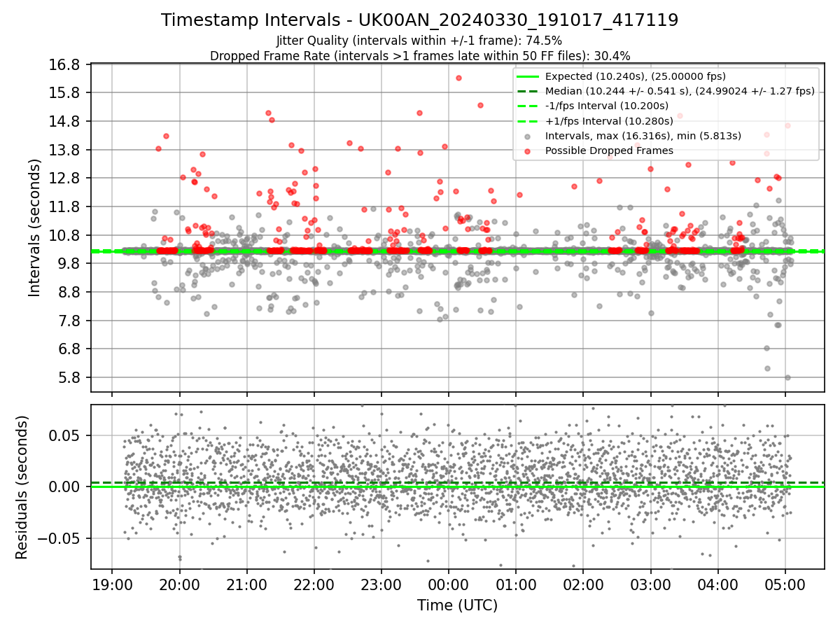This screenshot has height=630, width=840.
Task: Click the highest red dropped-frame point near 16.3 seconds
Action: [x=458, y=78]
